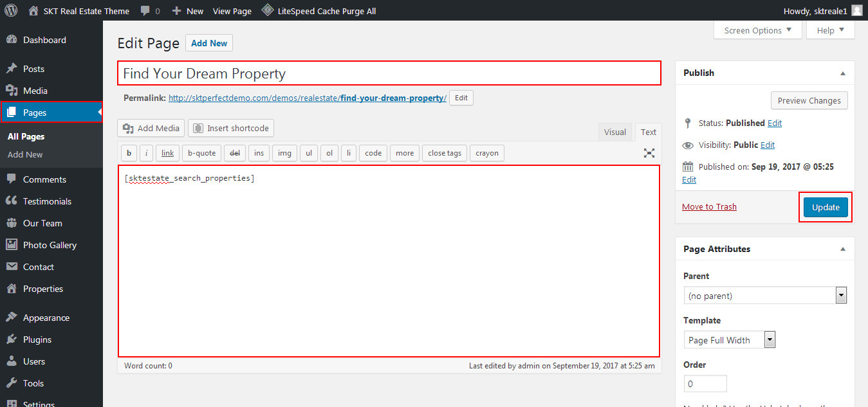Image resolution: width=868 pixels, height=407 pixels.
Task: Click the calendar icon beside Published on
Action: (x=688, y=167)
